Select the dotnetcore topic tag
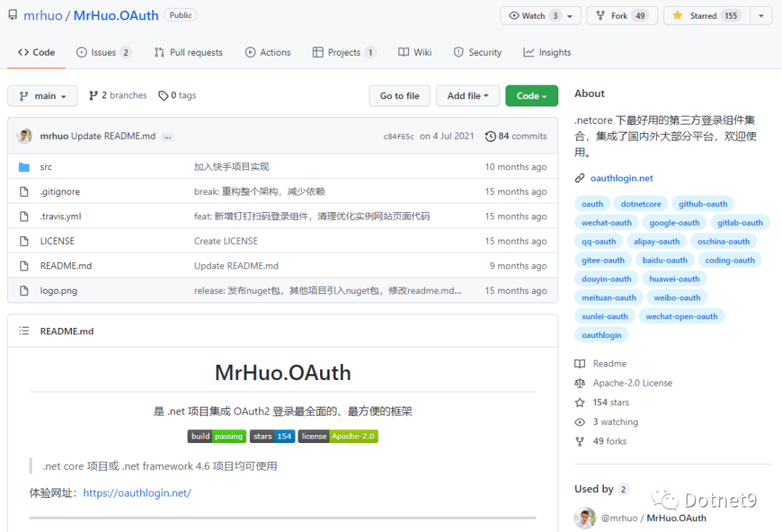This screenshot has height=532, width=782. [641, 204]
